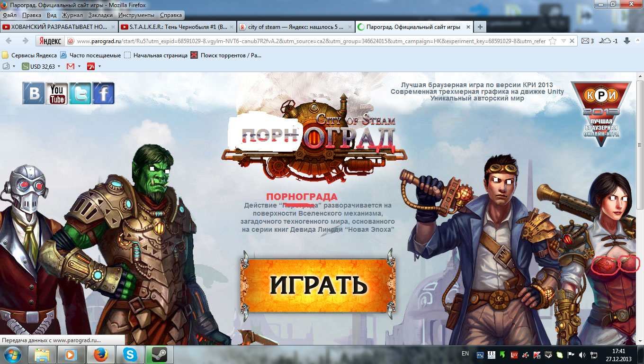Close the Пароград tab
The width and height of the screenshot is (644, 364).
point(467,27)
